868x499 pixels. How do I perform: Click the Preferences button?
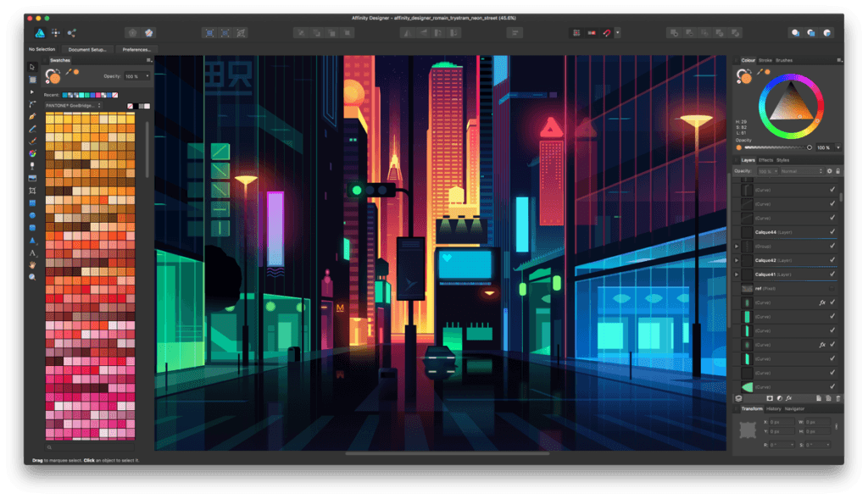[136, 49]
